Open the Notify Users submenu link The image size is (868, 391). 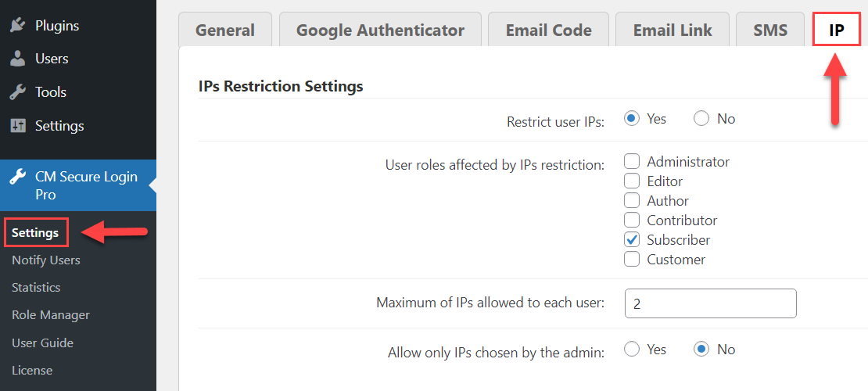coord(46,260)
